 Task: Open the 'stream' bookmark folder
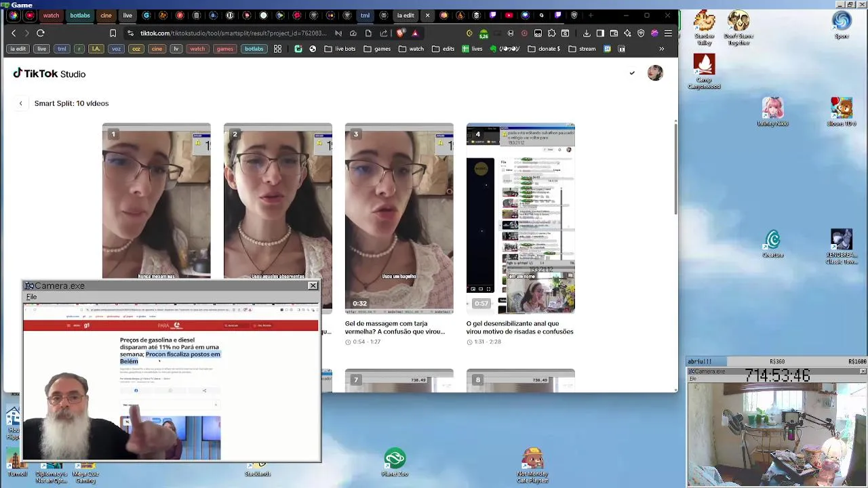(582, 49)
